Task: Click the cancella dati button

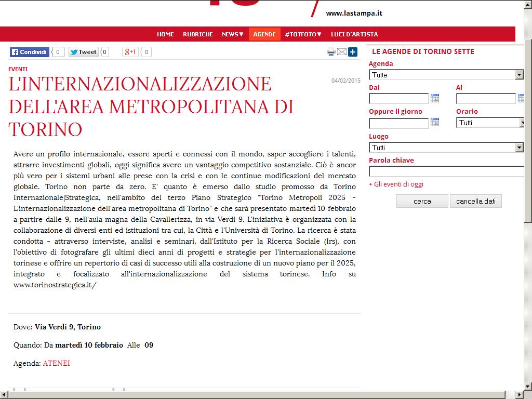Action: click(x=476, y=201)
